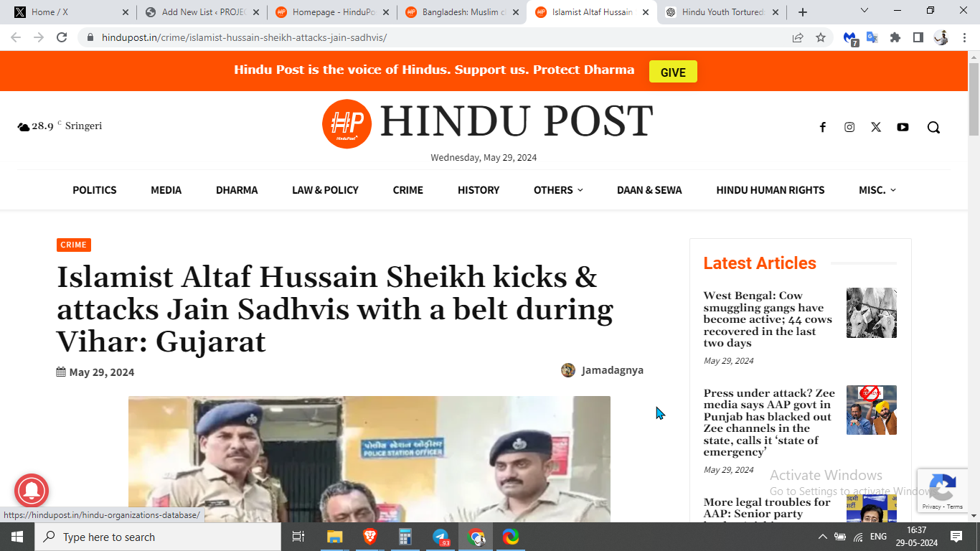Expand the OTHERS navigation dropdown

558,190
